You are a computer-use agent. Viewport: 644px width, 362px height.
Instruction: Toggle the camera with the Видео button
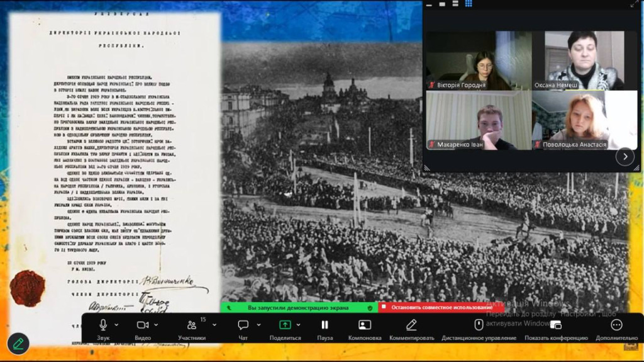coord(143,325)
